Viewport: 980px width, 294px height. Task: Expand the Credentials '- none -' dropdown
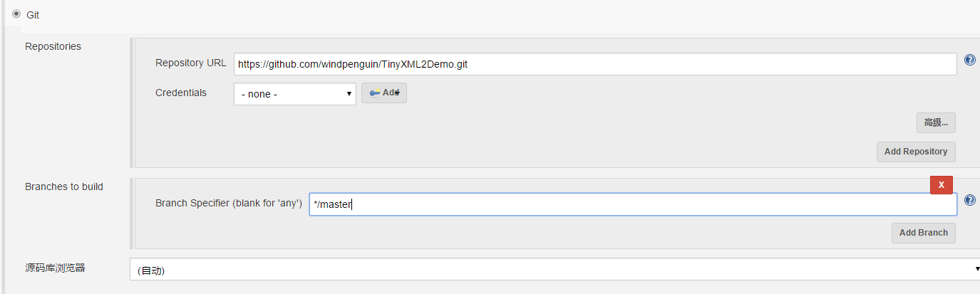[x=294, y=94]
